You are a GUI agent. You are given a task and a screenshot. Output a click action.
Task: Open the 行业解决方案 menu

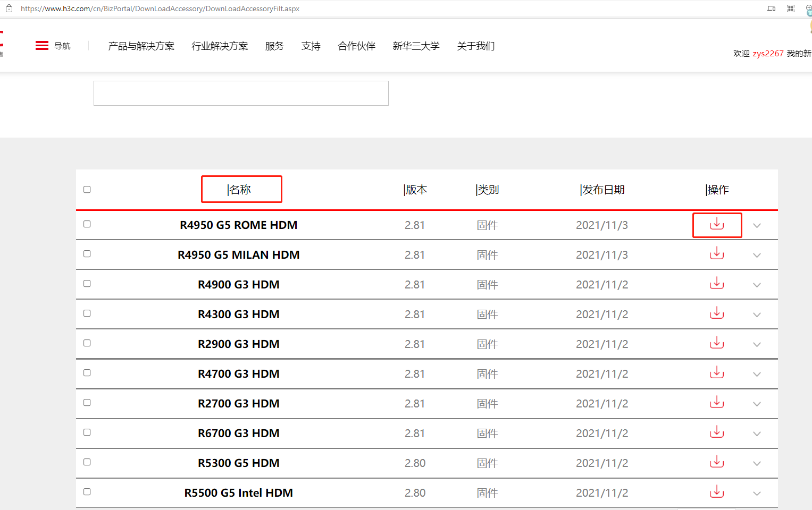pyautogui.click(x=220, y=46)
